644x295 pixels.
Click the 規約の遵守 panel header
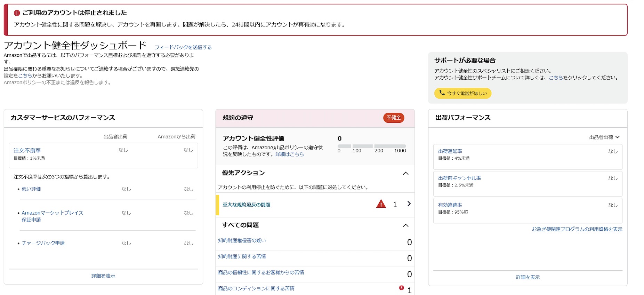pos(315,118)
